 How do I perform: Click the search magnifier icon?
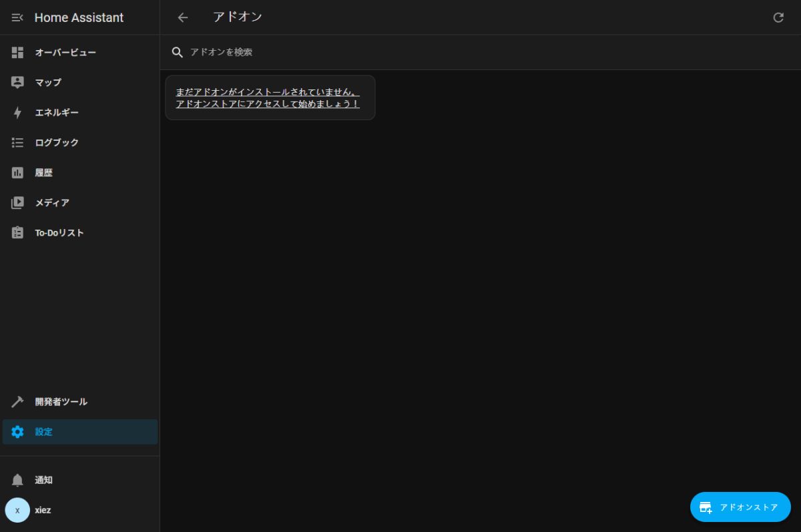click(178, 52)
